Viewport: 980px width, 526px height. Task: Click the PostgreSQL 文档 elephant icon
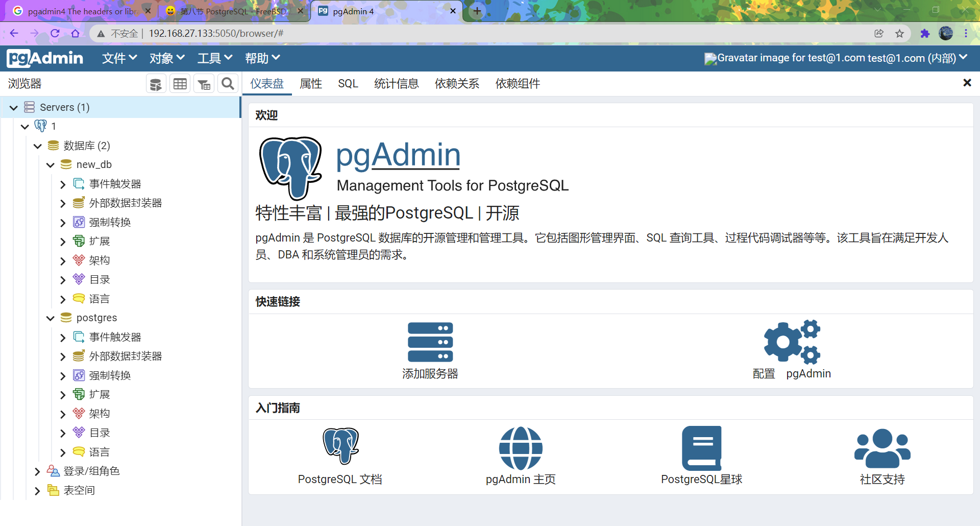pos(340,446)
